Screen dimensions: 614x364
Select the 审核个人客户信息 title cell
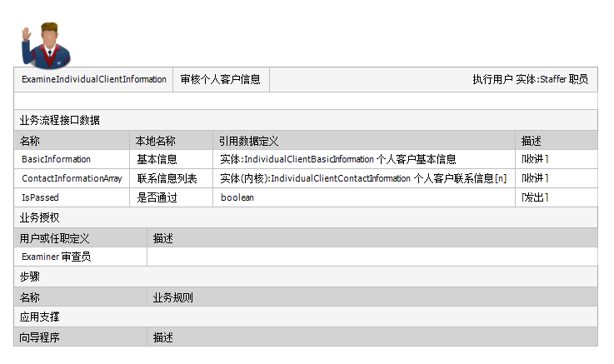221,79
